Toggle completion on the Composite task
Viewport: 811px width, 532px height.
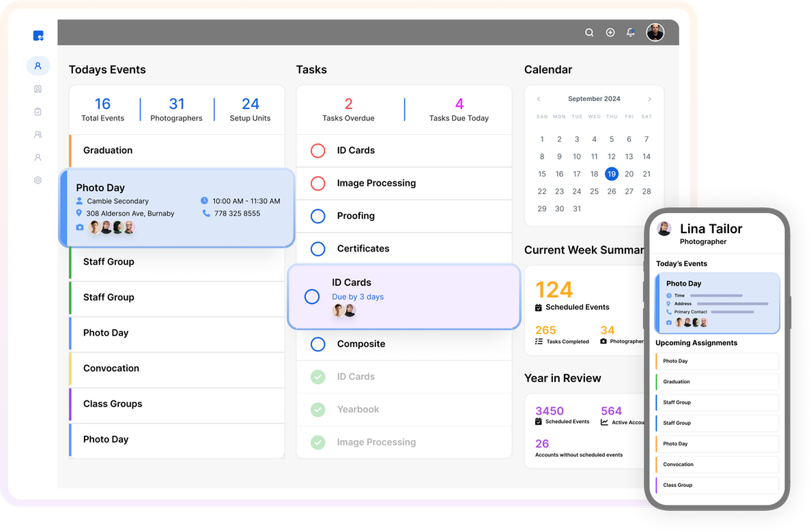(317, 344)
